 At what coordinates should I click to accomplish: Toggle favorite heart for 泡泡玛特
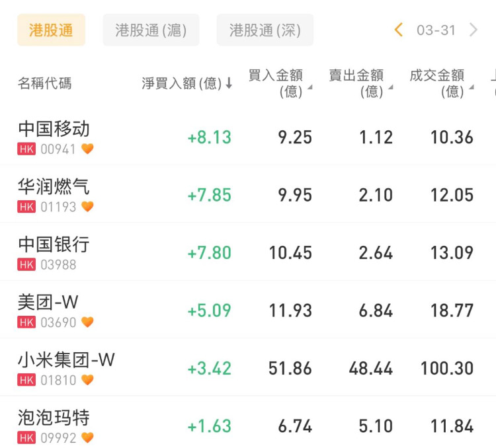coord(87,437)
